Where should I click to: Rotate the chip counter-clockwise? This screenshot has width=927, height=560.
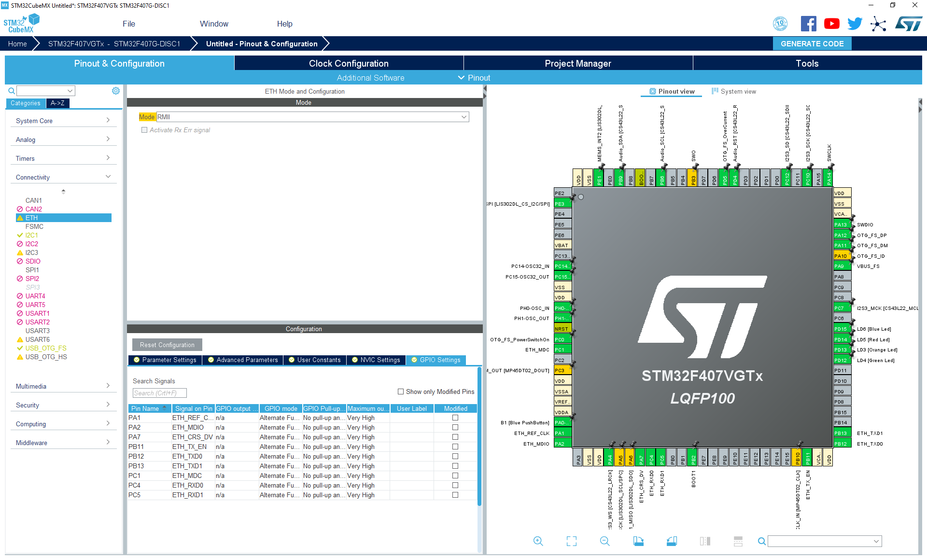point(672,541)
